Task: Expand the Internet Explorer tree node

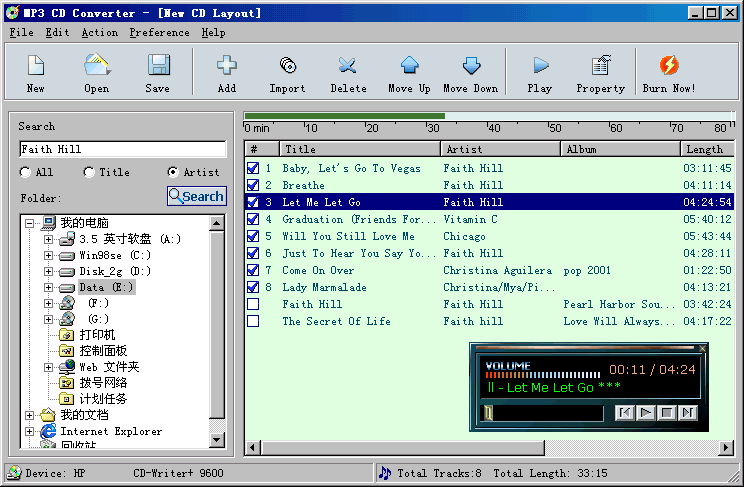Action: tap(31, 432)
